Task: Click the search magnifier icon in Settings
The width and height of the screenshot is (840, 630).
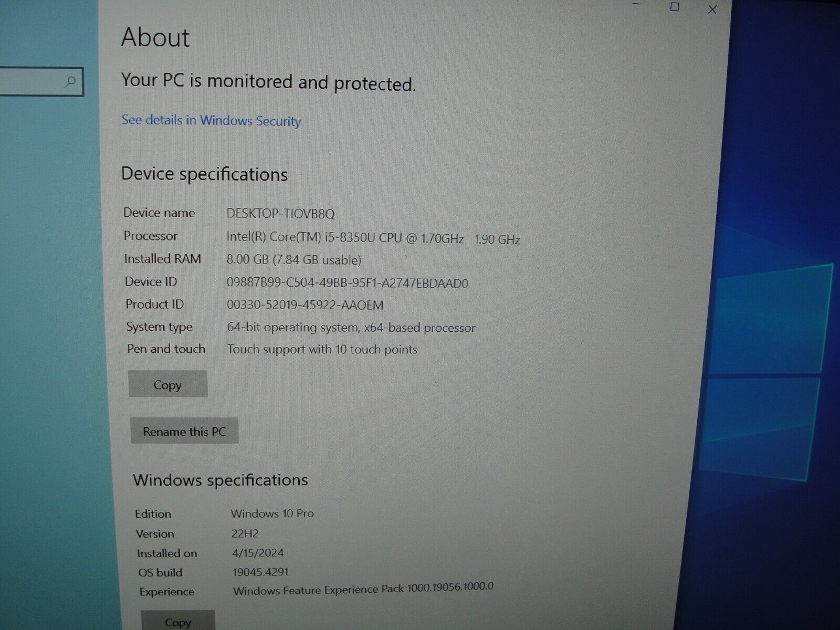Action: click(x=70, y=81)
